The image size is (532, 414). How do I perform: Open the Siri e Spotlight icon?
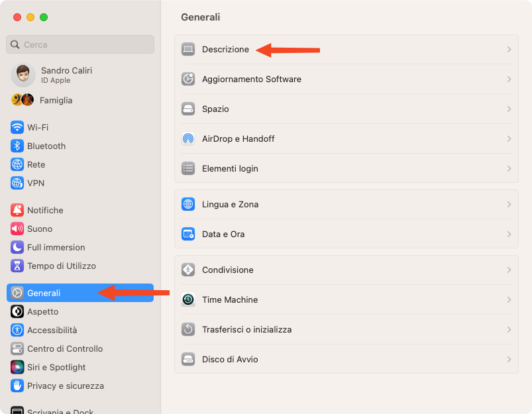click(17, 367)
